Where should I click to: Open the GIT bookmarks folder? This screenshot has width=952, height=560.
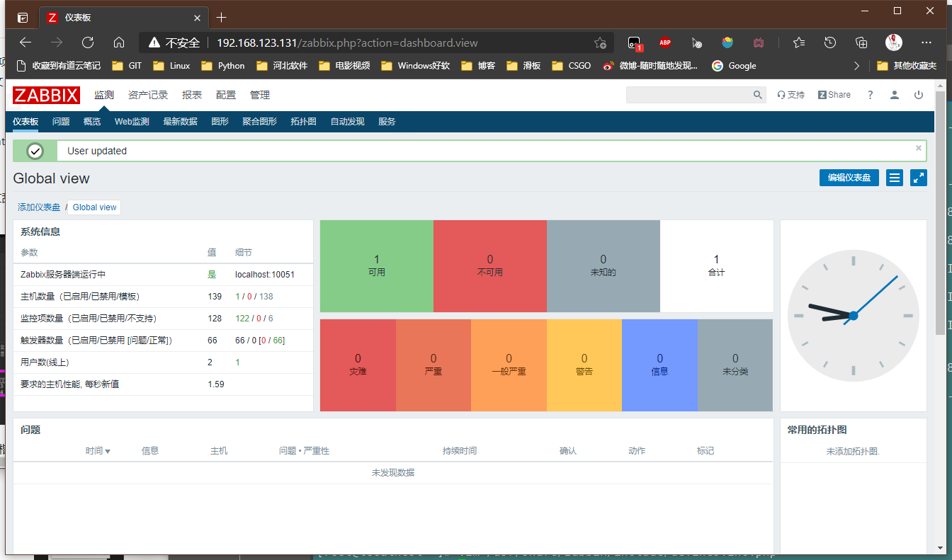click(x=127, y=66)
